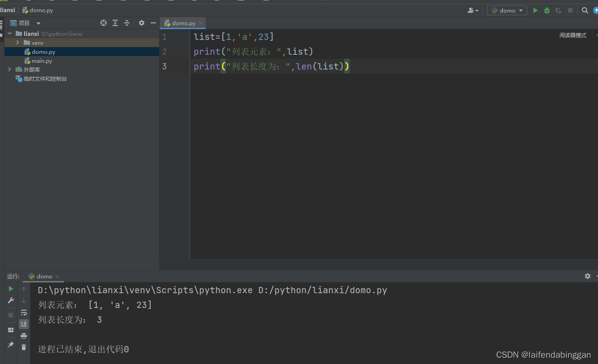
Task: Collapse all in project tree
Action: [127, 23]
